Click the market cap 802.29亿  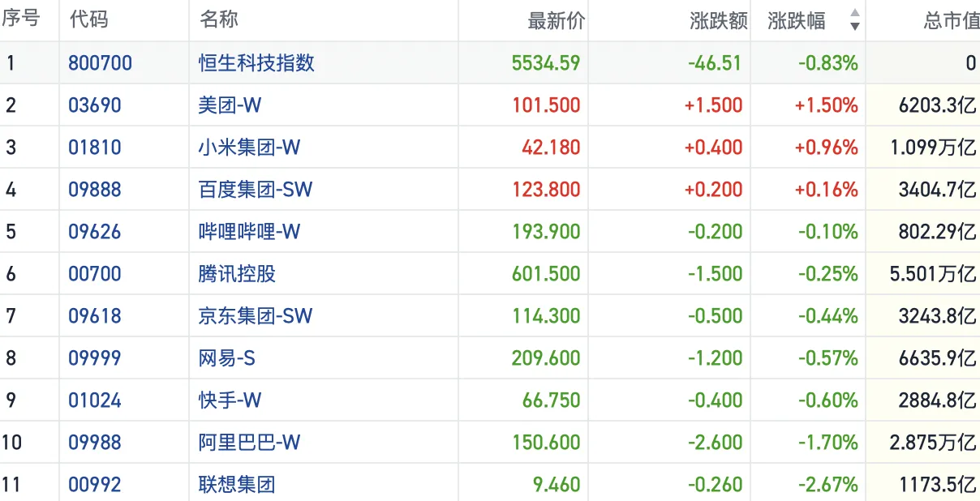pos(937,231)
